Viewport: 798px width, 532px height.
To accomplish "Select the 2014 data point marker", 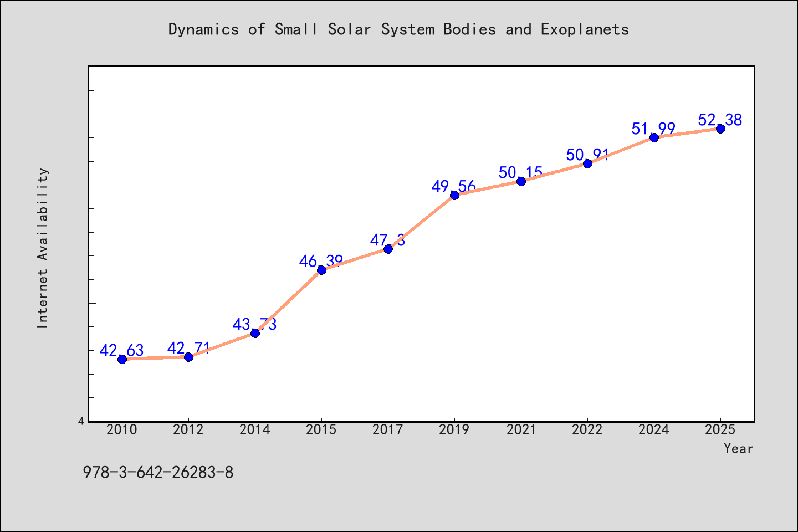I will [x=255, y=333].
